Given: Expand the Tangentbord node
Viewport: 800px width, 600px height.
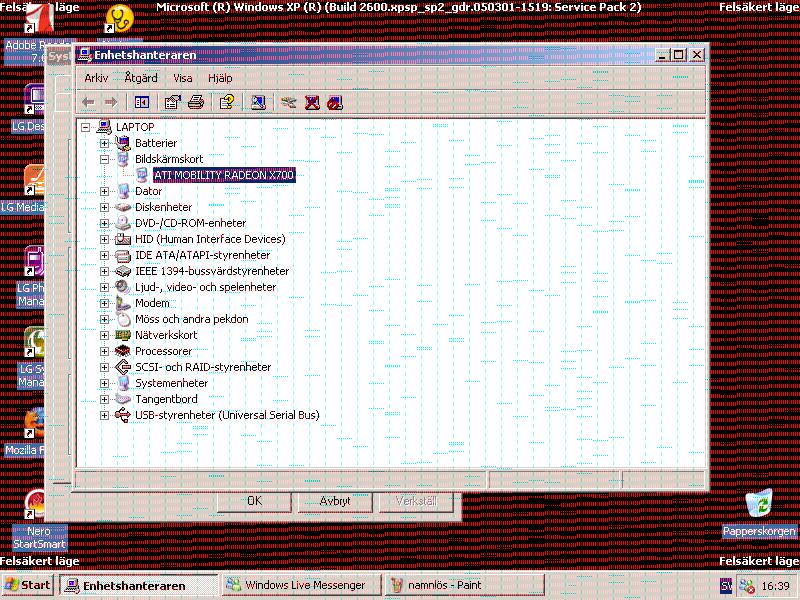Looking at the screenshot, I should 104,399.
